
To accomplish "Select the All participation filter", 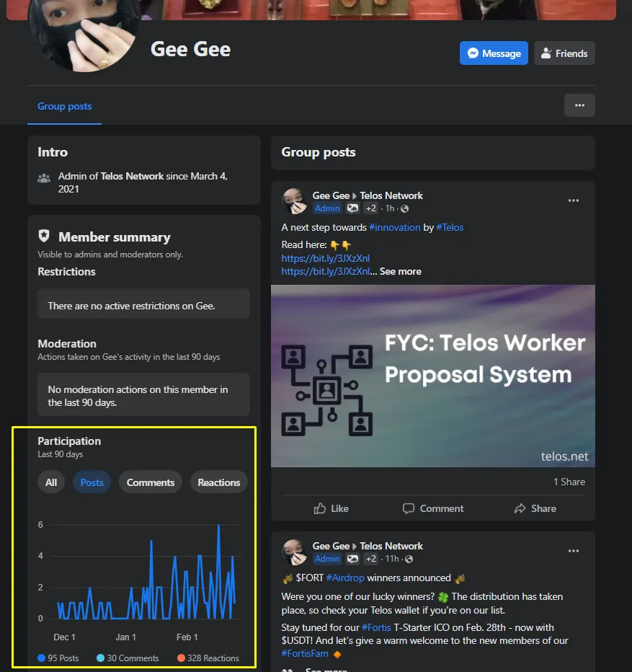I will [51, 482].
